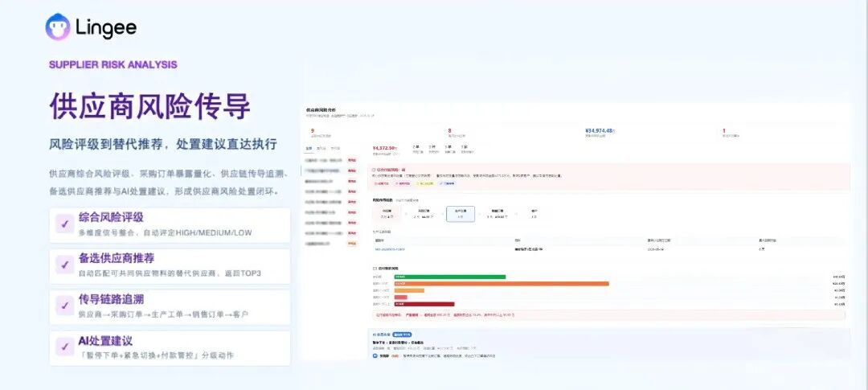This screenshot has height=390, width=868.
Task: Click the checkmark icon beside AI处置建议
Action: 65,347
